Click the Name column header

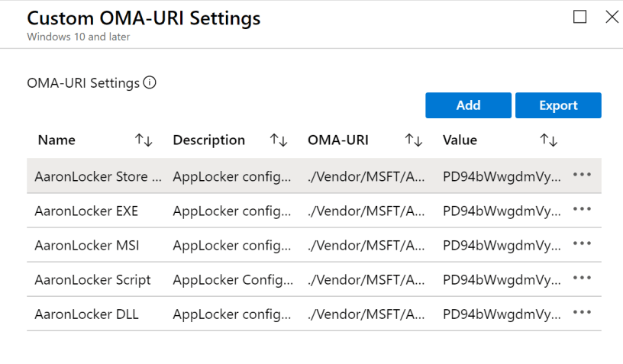[56, 140]
